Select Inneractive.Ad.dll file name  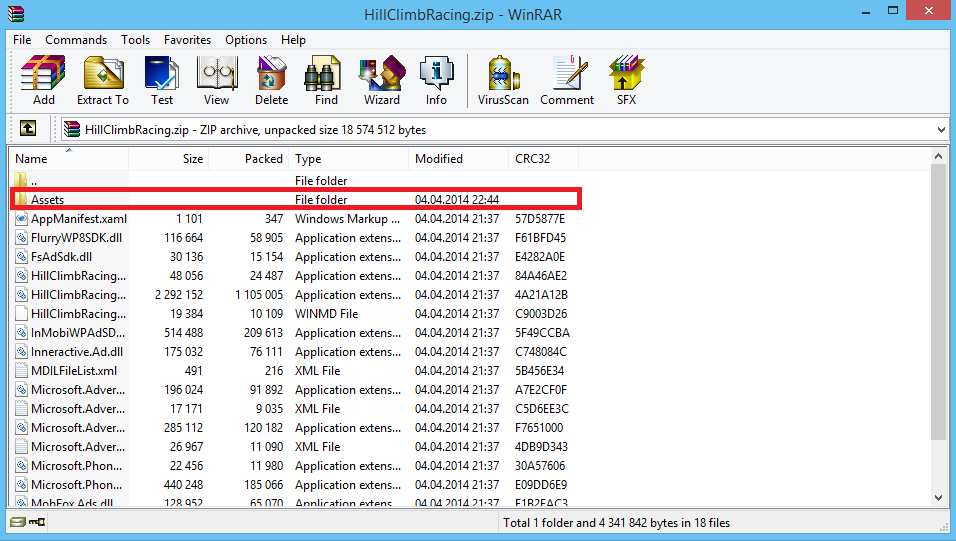(77, 351)
